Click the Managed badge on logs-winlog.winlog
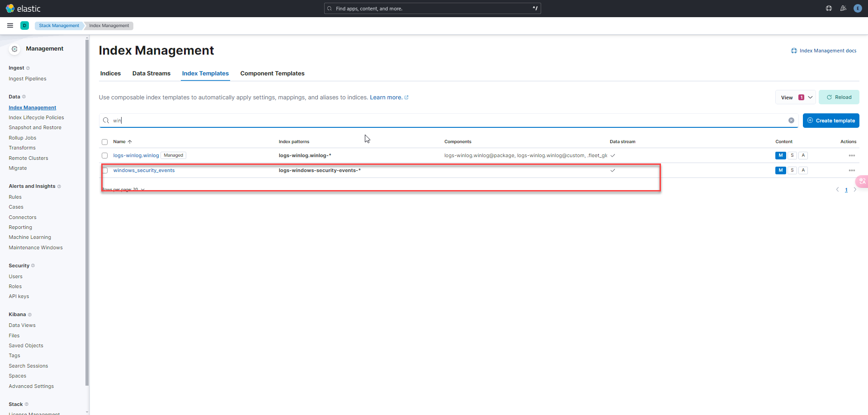The image size is (868, 415). (174, 155)
